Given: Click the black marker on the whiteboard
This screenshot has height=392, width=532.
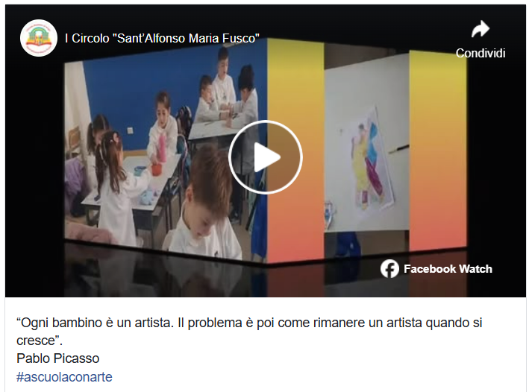Looking at the screenshot, I should pyautogui.click(x=398, y=148).
